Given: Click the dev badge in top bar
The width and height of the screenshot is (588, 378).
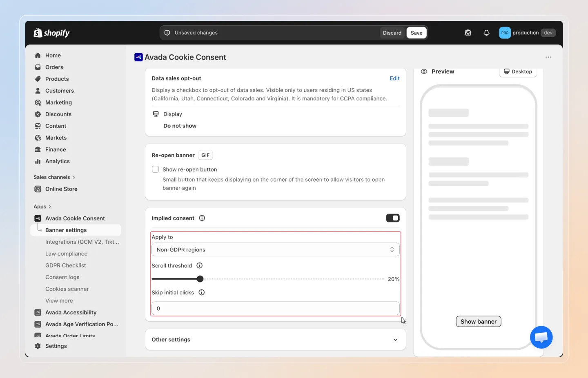Looking at the screenshot, I should pyautogui.click(x=548, y=33).
